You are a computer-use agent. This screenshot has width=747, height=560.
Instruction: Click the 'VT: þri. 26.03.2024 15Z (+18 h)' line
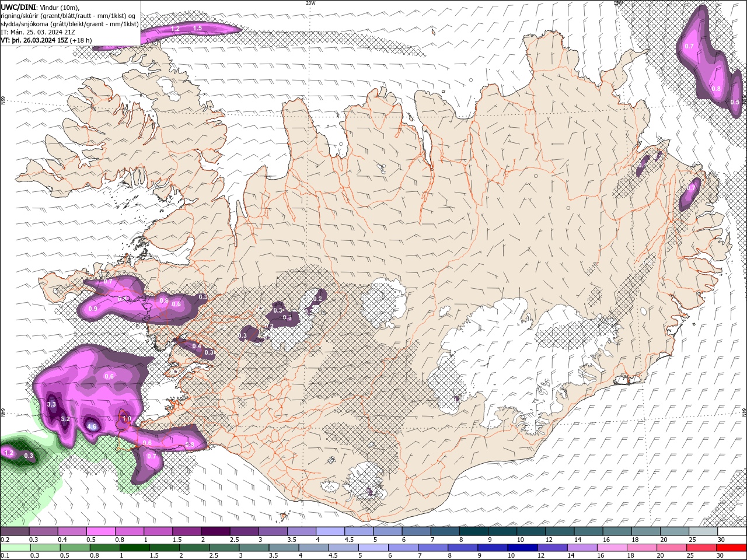point(46,40)
